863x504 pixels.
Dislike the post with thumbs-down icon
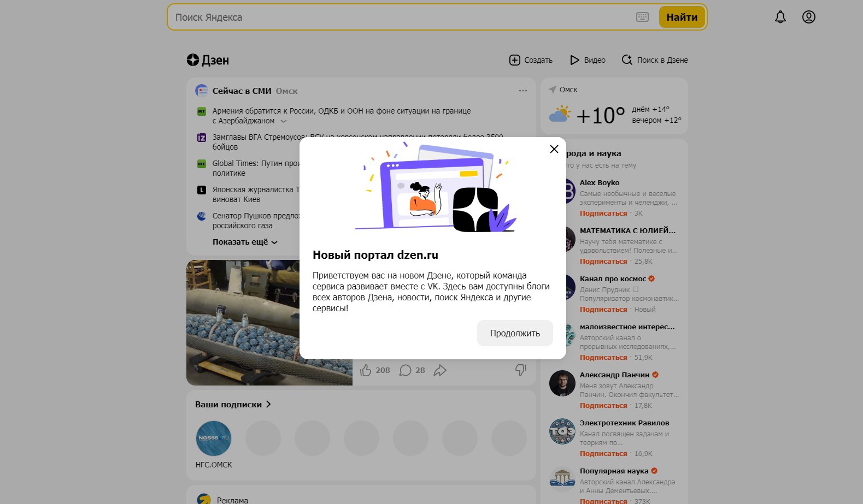pos(521,370)
